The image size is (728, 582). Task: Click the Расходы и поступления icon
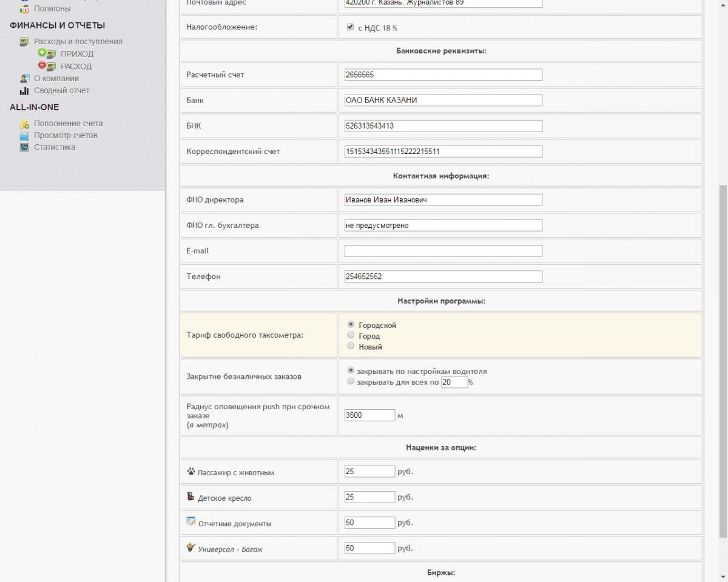coord(24,41)
